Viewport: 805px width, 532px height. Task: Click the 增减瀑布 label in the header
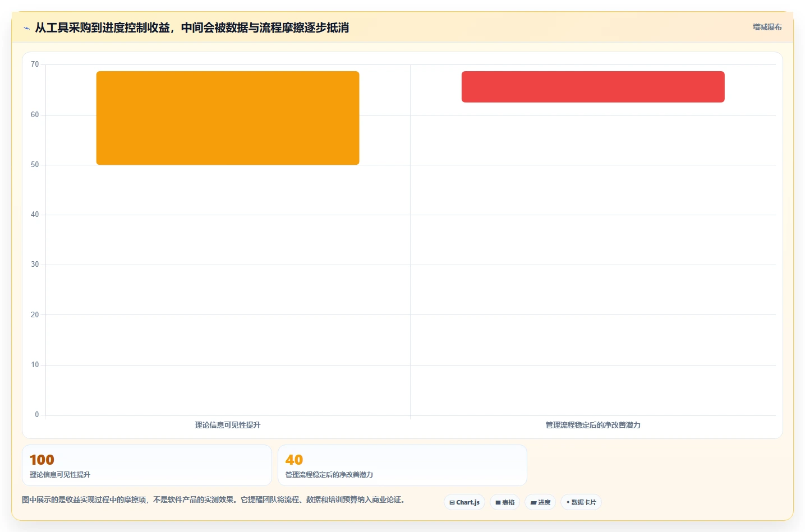point(767,27)
